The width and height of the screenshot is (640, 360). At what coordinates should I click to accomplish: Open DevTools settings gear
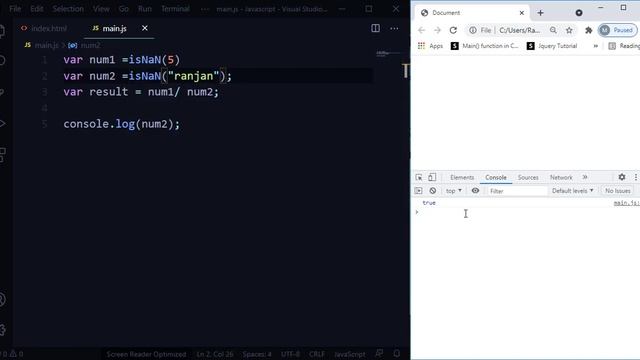(x=622, y=177)
